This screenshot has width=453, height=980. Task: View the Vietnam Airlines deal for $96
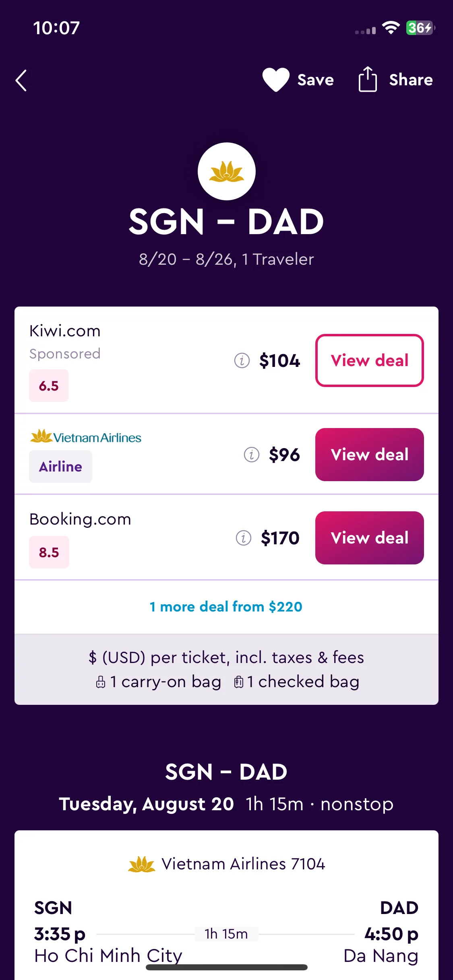pyautogui.click(x=370, y=455)
